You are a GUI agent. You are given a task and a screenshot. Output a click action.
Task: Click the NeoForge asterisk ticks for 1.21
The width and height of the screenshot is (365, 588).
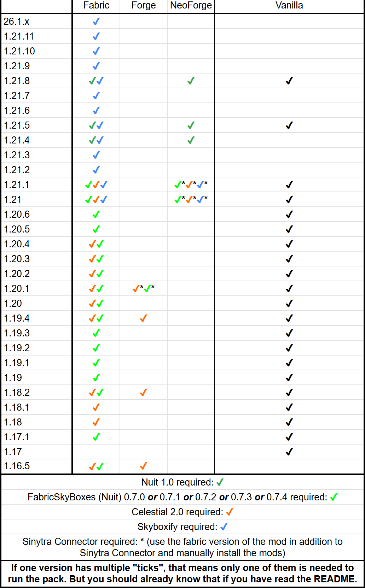(191, 199)
